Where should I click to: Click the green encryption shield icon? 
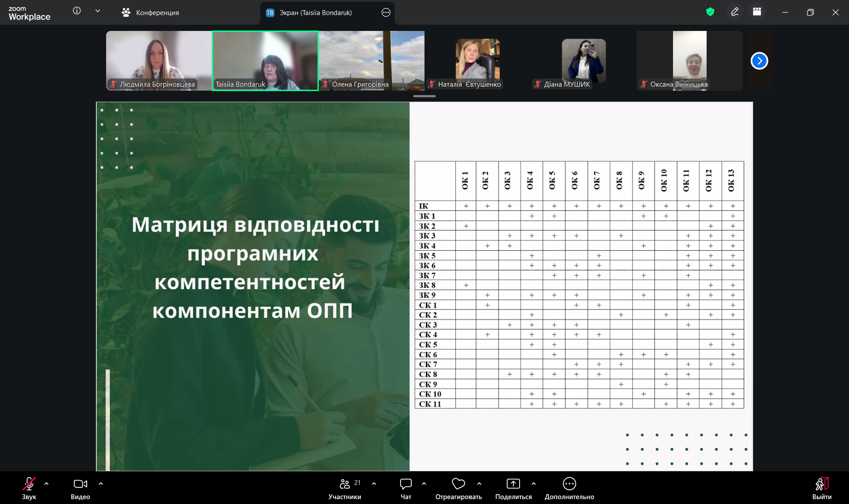coord(710,12)
